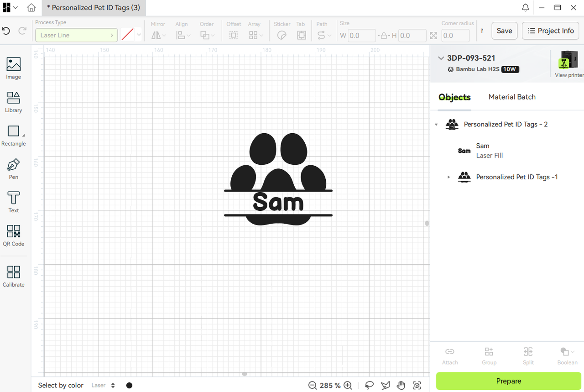This screenshot has height=392, width=584.
Task: Open the Calibrate tool
Action: pyautogui.click(x=14, y=277)
